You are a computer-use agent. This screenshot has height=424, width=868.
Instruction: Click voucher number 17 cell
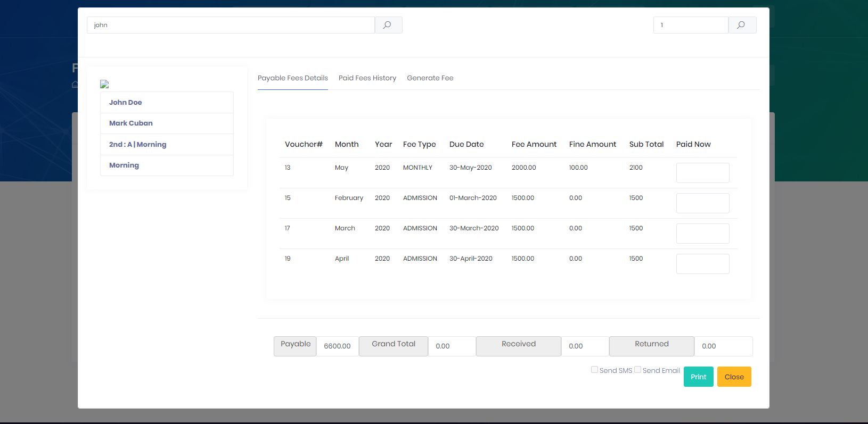[288, 228]
